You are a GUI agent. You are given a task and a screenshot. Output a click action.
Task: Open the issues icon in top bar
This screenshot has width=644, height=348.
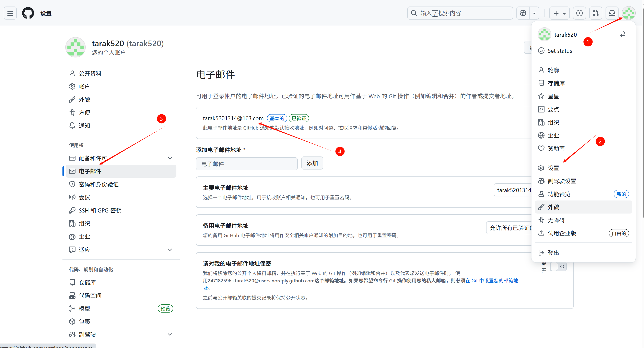pos(579,13)
